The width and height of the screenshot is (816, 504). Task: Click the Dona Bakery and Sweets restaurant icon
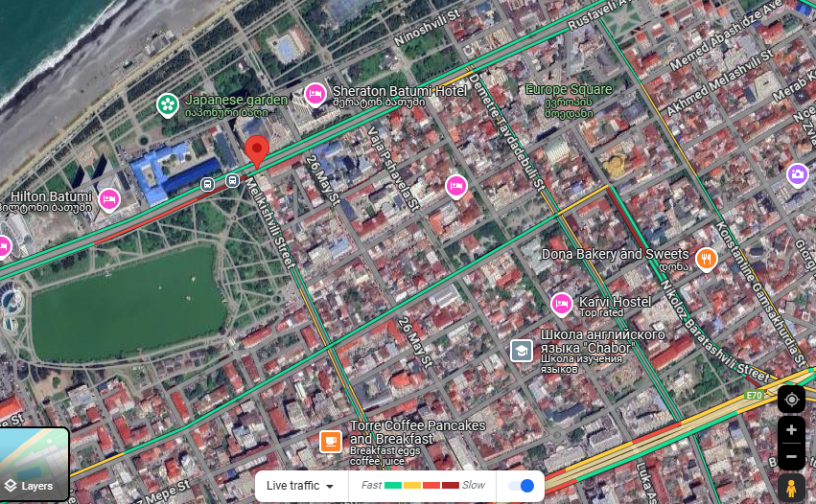[706, 259]
